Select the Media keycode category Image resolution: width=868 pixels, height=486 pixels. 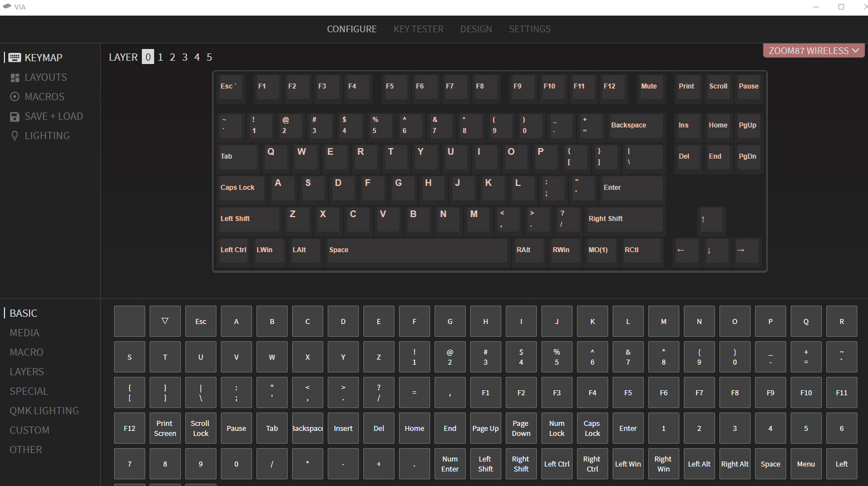coord(24,333)
